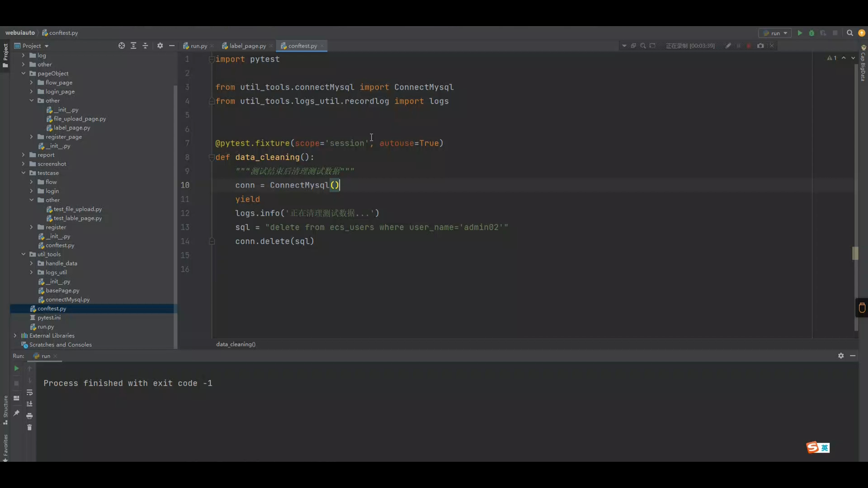This screenshot has width=868, height=488.
Task: Open Search Everywhere magnifier icon
Action: tap(849, 33)
